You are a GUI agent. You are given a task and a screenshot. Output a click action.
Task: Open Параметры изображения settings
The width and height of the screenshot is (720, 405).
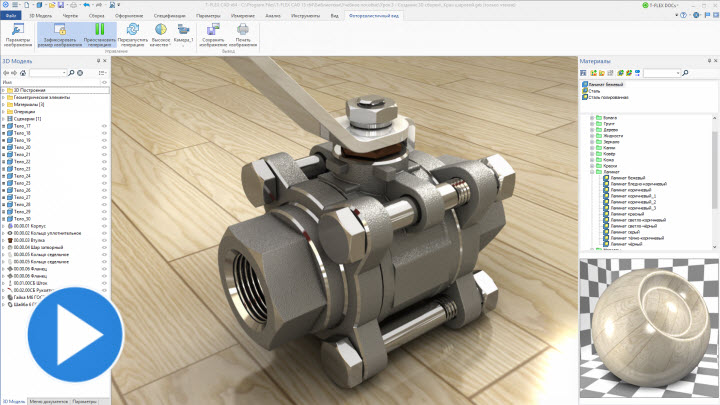[x=18, y=35]
